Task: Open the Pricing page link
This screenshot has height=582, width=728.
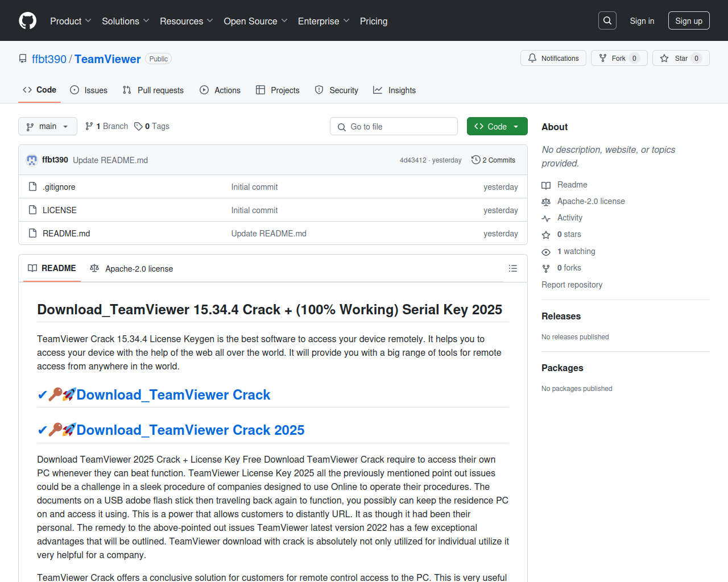Action: pyautogui.click(x=374, y=21)
